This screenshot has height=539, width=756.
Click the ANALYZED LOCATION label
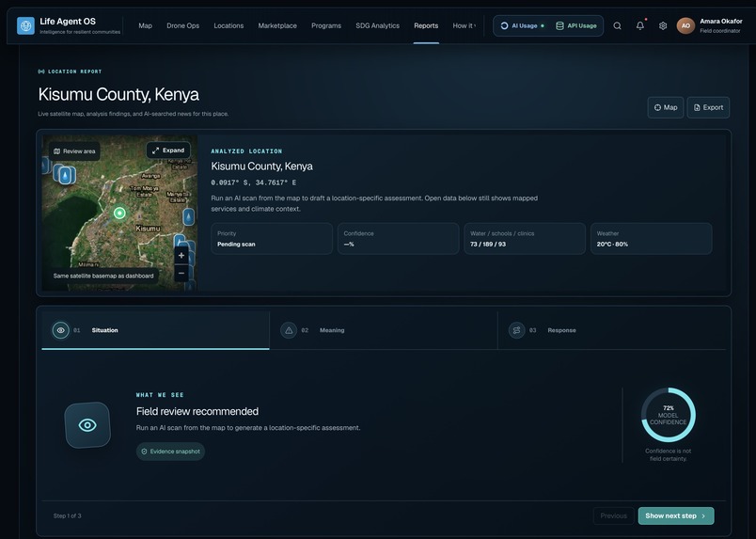click(246, 151)
